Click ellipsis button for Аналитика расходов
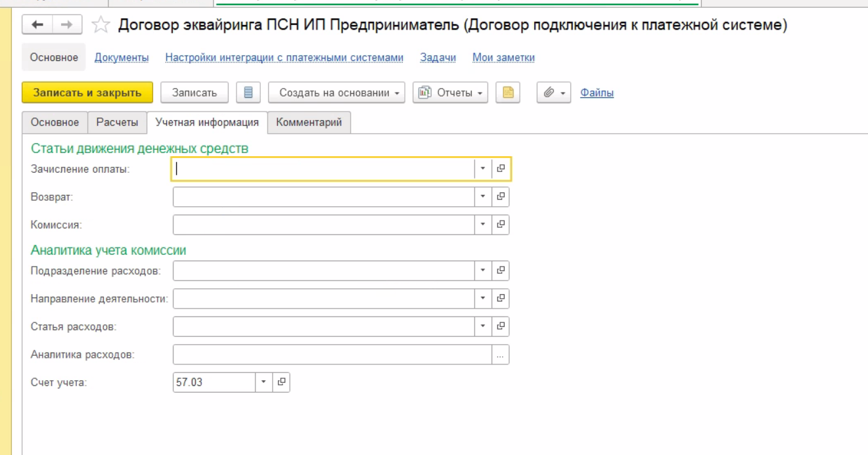Screen dimensions: 868x455 point(500,355)
